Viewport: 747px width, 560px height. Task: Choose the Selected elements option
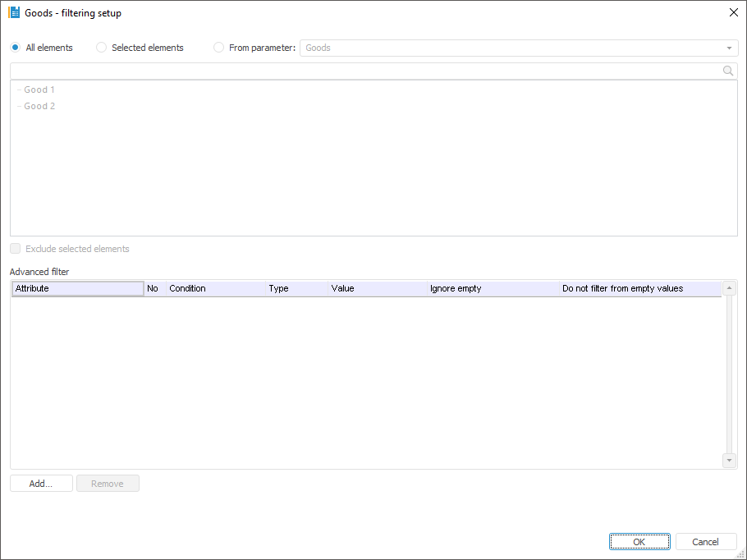click(102, 48)
